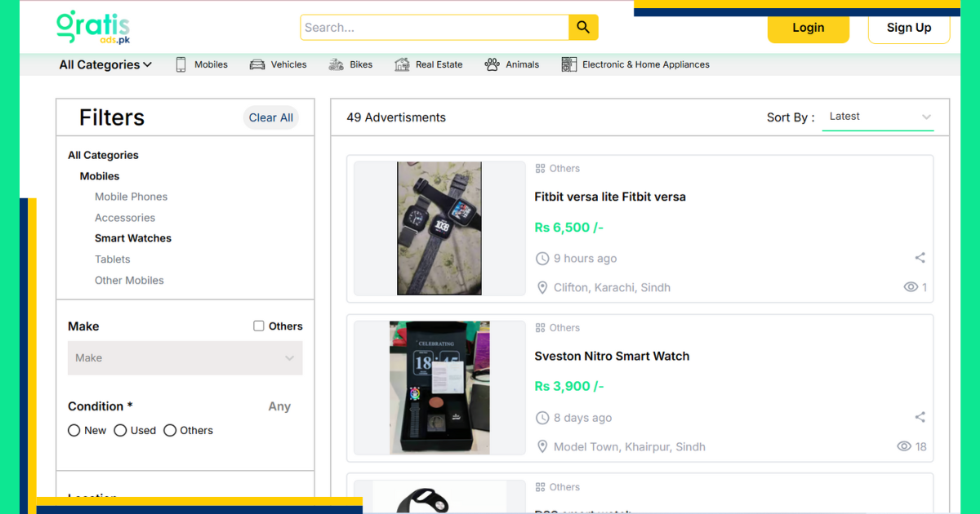980x514 pixels.
Task: Click the Animals paw icon
Action: click(492, 64)
